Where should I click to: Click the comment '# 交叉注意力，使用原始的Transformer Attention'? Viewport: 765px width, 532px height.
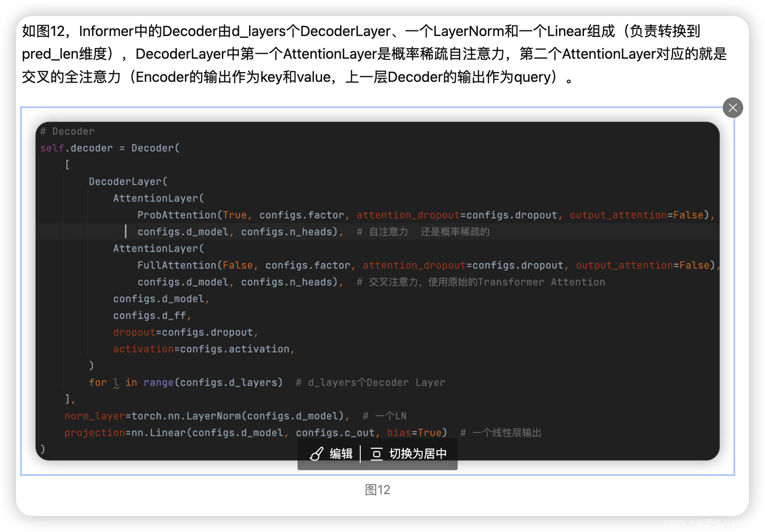(481, 282)
